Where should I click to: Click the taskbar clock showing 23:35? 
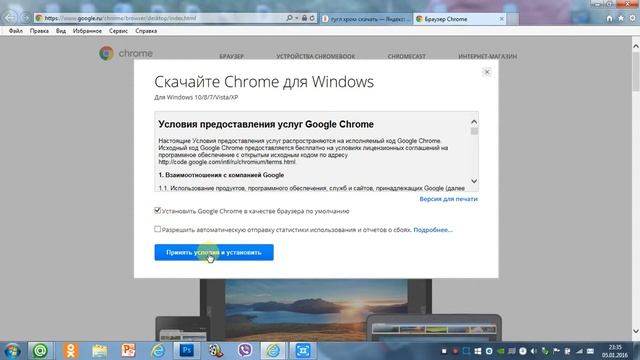614,351
